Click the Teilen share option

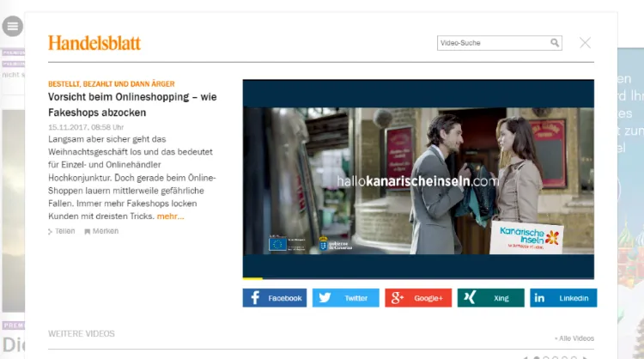click(61, 231)
